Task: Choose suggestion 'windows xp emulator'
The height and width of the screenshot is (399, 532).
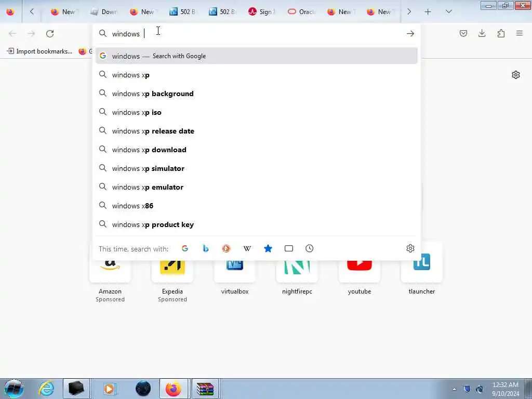Action: point(257,187)
